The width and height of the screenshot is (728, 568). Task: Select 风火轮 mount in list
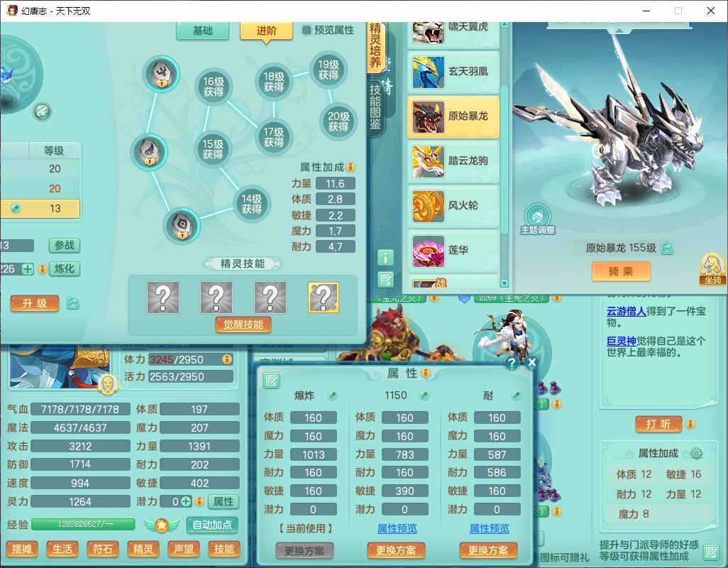point(453,205)
